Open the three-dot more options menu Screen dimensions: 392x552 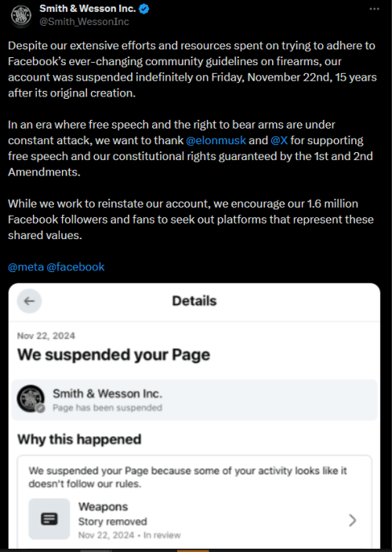[x=375, y=9]
